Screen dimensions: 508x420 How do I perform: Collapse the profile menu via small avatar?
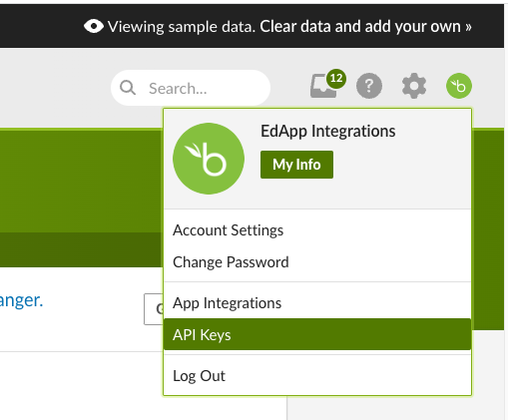[x=459, y=86]
